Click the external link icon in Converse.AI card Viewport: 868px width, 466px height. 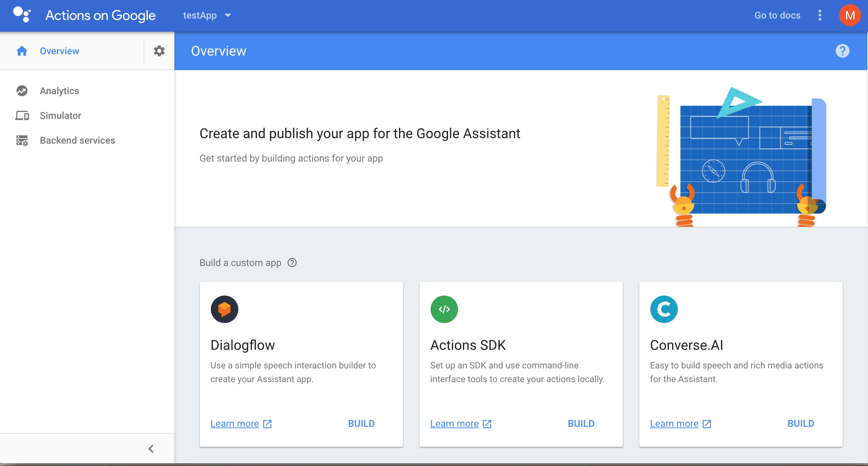point(707,424)
